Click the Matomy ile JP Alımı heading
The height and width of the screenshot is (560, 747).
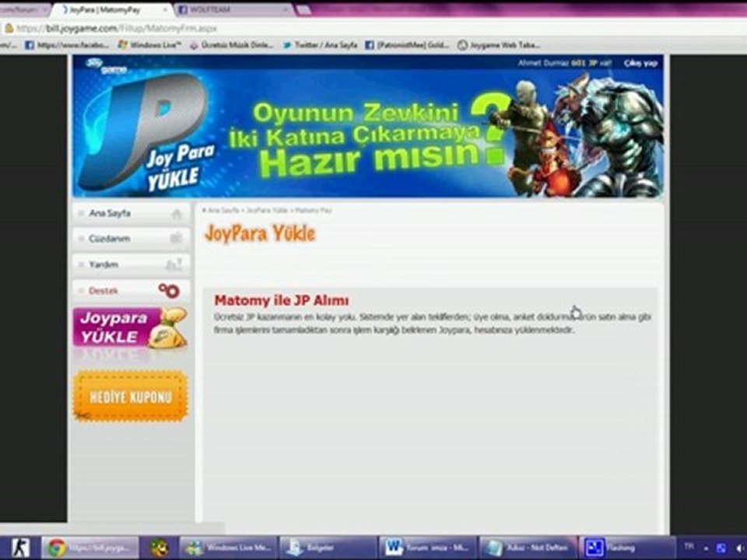pos(282,300)
